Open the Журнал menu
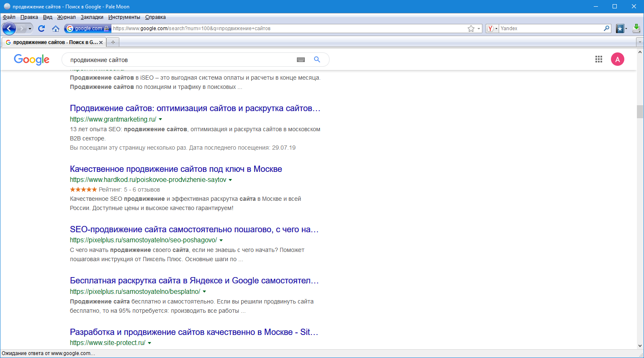The width and height of the screenshot is (644, 358). pyautogui.click(x=67, y=17)
